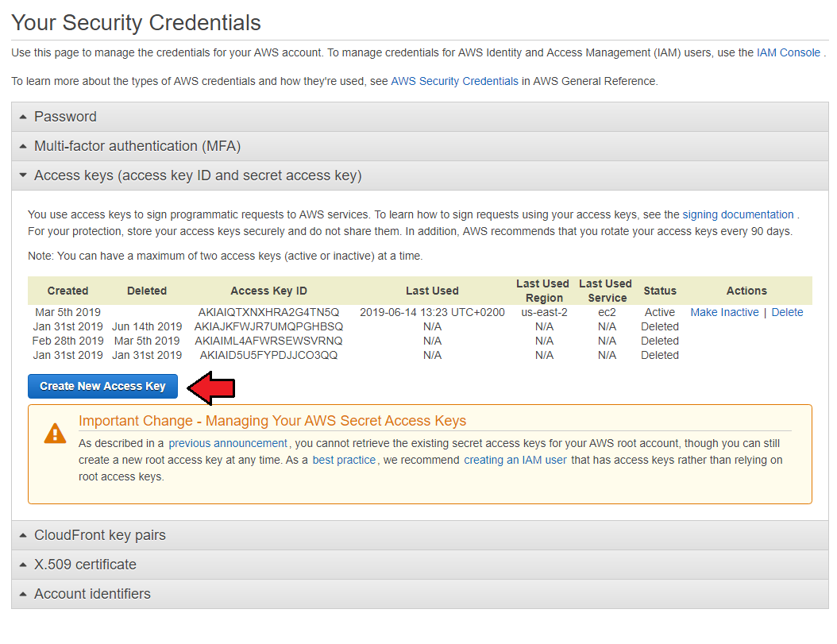Image resolution: width=837 pixels, height=644 pixels.
Task: Select access key ID AKIAID5U5FYPDJJCO3QQ
Action: tap(268, 355)
